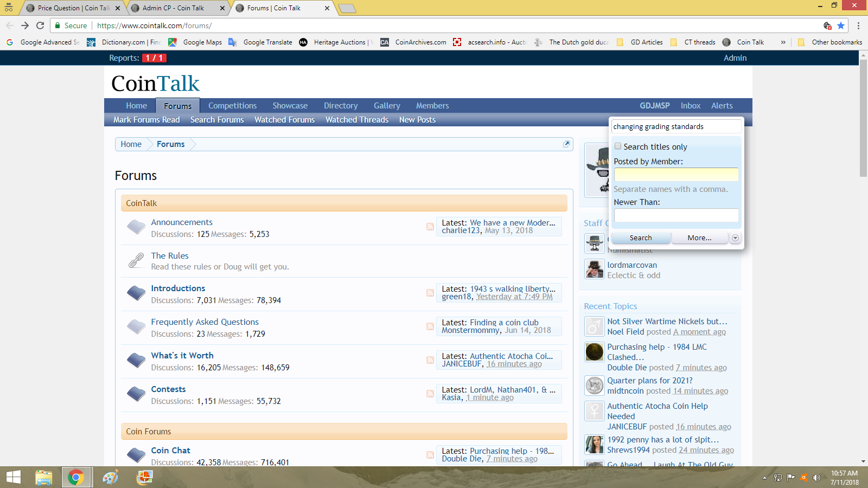This screenshot has width=868, height=488.
Task: Open the GDJMSP account menu
Action: pos(654,106)
